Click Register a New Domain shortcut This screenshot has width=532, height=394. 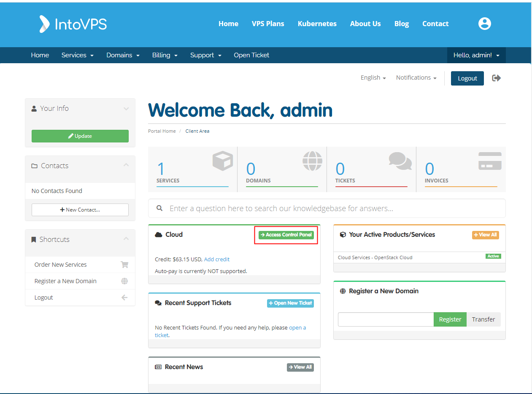80,281
